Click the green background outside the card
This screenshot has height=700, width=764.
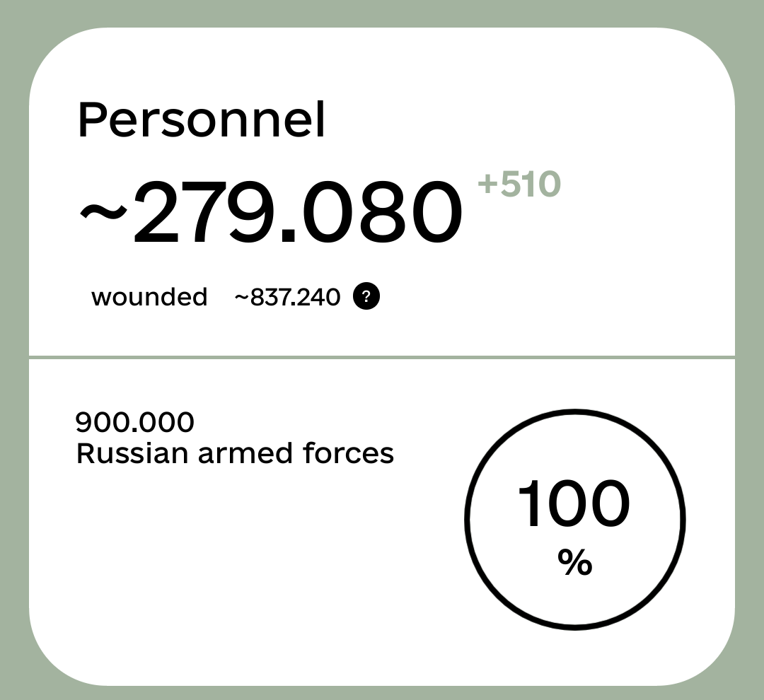pyautogui.click(x=382, y=13)
